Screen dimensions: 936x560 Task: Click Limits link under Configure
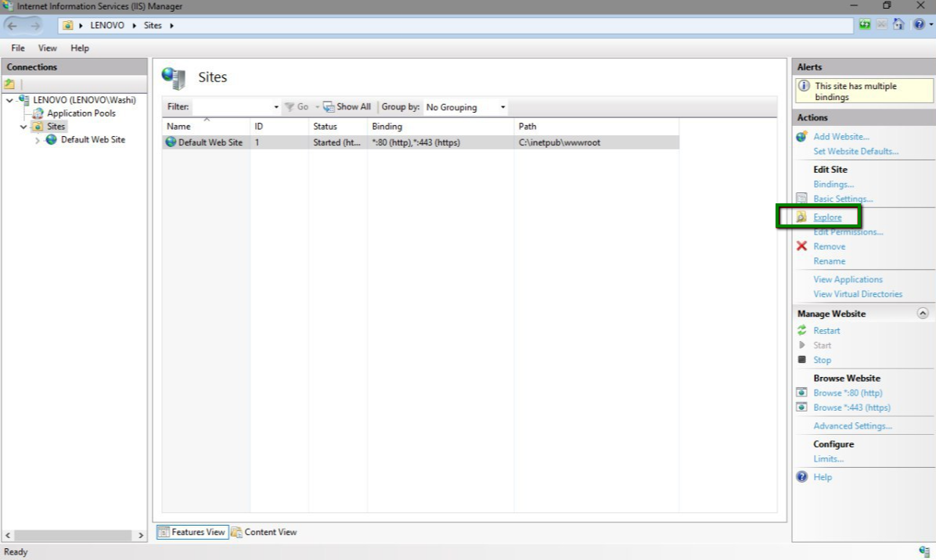tap(828, 459)
